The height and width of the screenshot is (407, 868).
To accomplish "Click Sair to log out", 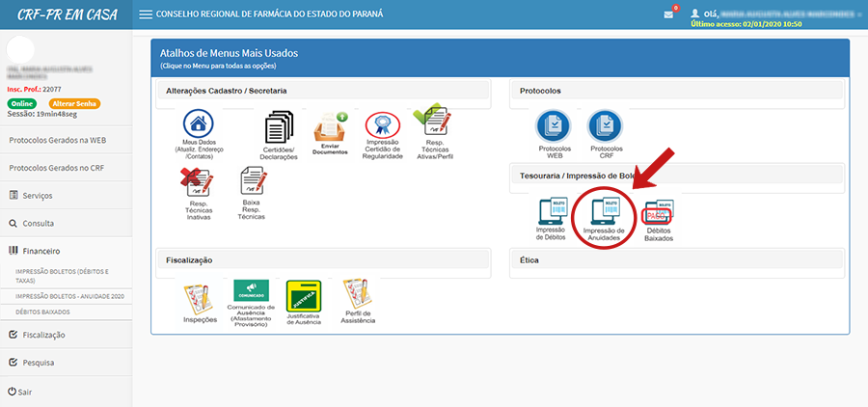I will pyautogui.click(x=24, y=392).
